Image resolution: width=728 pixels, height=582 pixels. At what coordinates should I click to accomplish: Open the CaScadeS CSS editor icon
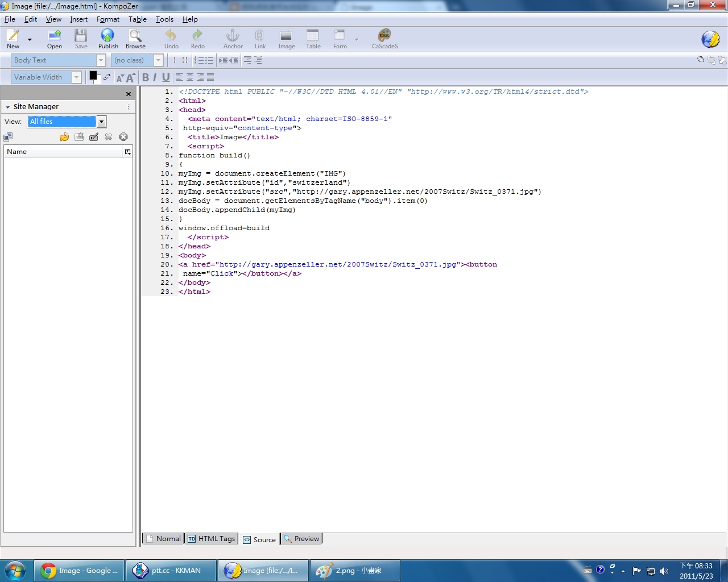[384, 36]
